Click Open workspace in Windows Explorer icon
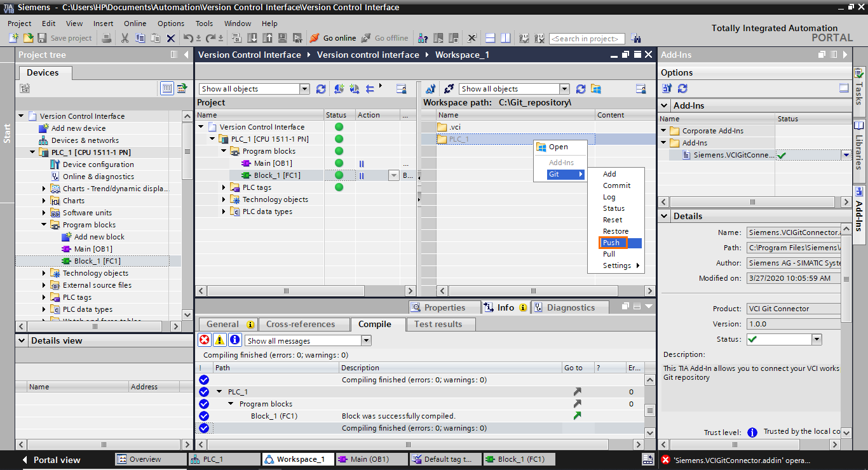Screen dimensions: 868x470 [596, 89]
